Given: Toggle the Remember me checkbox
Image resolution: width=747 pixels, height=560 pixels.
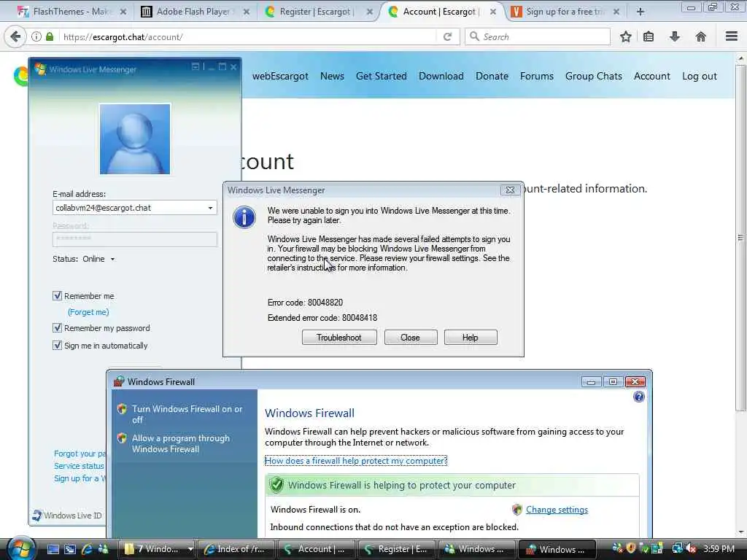Looking at the screenshot, I should tap(57, 296).
